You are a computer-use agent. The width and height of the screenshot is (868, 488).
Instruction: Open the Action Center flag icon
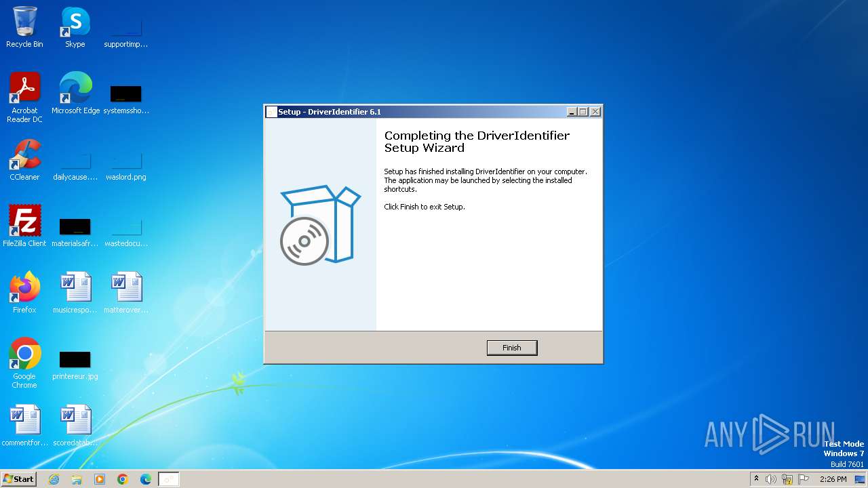[x=804, y=479]
